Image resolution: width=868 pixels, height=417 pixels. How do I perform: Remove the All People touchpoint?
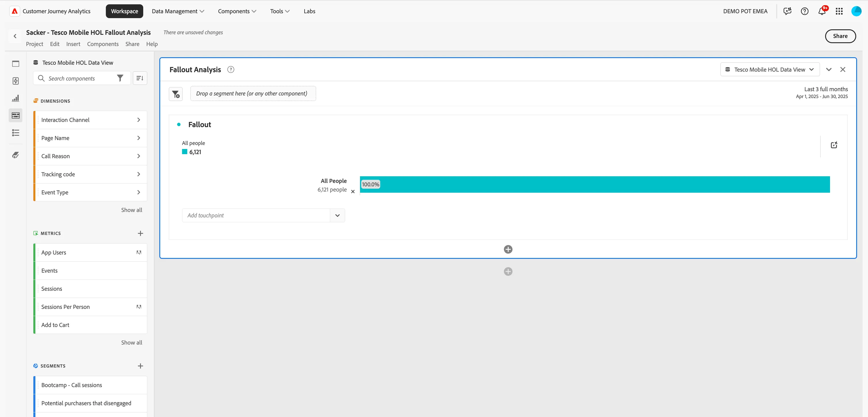coord(353,192)
